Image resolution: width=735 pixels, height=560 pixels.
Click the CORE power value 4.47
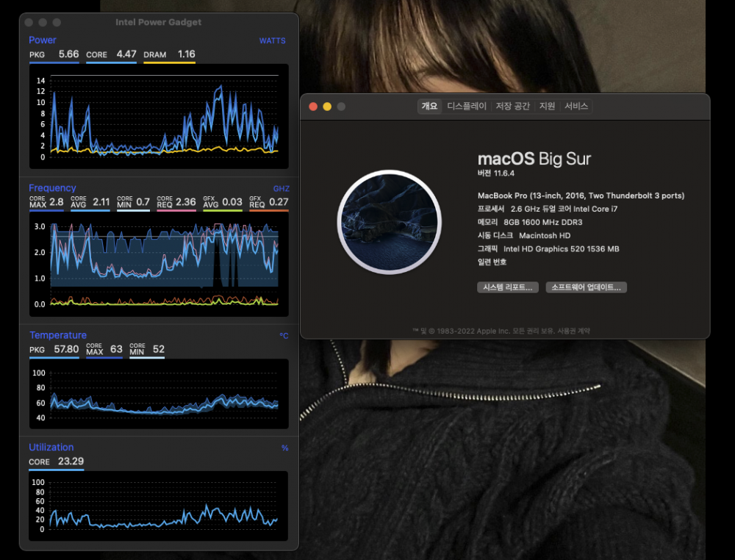[126, 54]
